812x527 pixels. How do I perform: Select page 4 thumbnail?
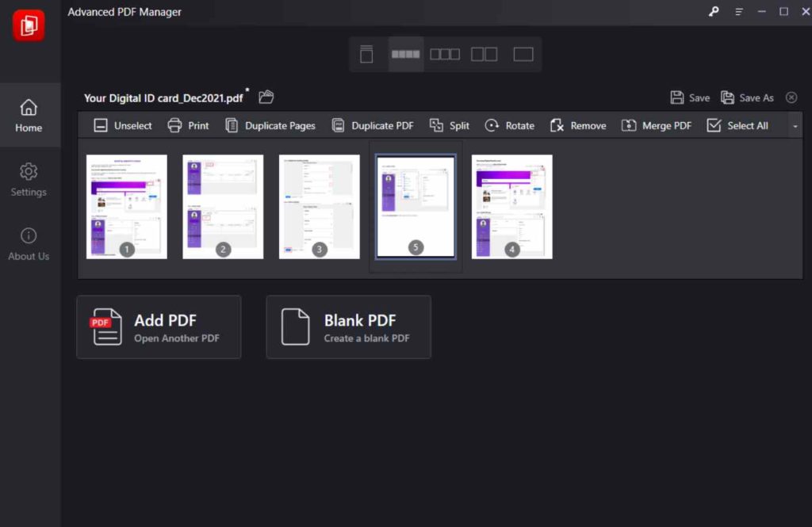pyautogui.click(x=512, y=207)
